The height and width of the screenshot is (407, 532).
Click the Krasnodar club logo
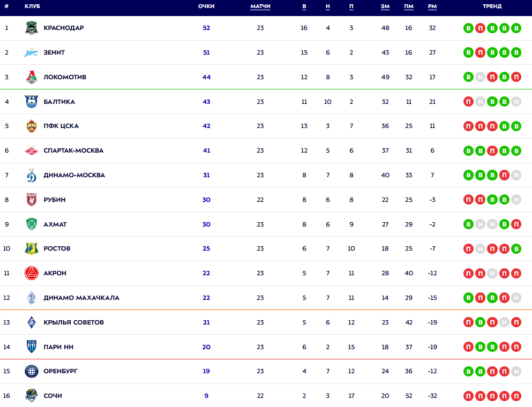(32, 28)
